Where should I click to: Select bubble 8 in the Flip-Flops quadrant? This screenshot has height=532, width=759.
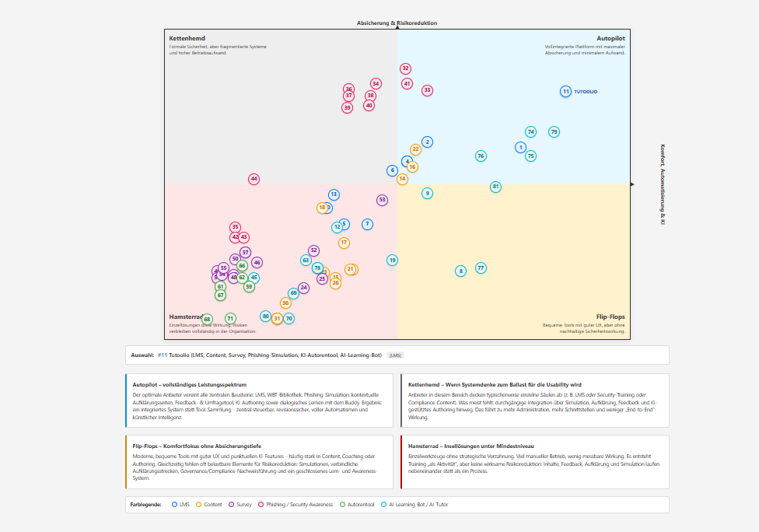(461, 271)
